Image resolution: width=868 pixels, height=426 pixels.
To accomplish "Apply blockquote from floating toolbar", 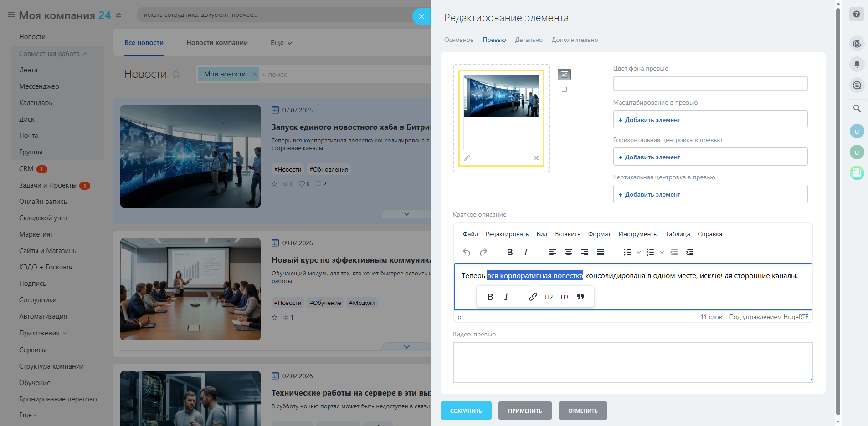I will (x=580, y=297).
